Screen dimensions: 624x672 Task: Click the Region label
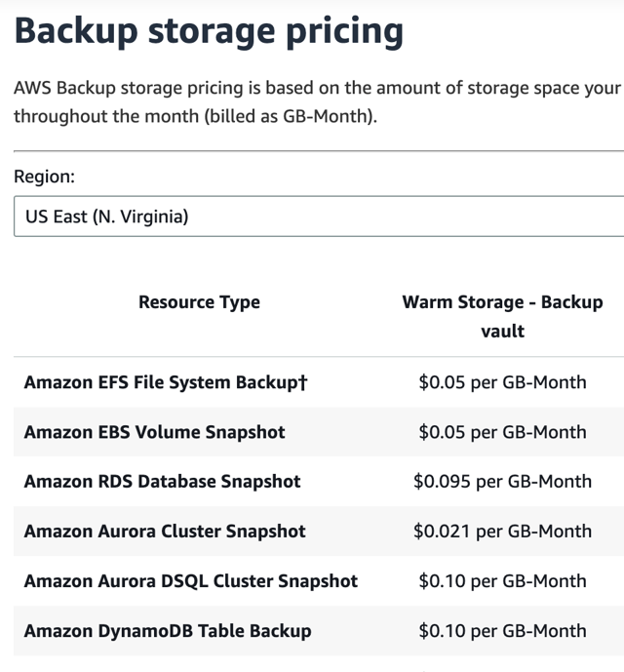tap(44, 177)
